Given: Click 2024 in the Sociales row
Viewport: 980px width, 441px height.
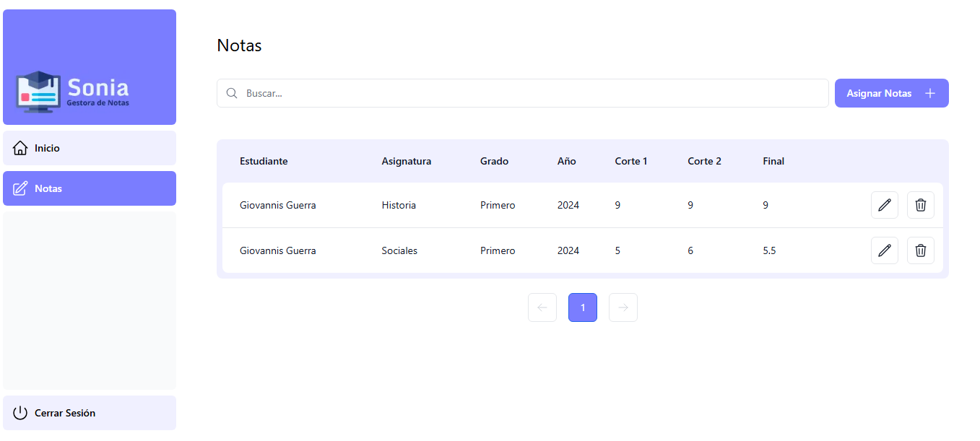Looking at the screenshot, I should (x=568, y=250).
